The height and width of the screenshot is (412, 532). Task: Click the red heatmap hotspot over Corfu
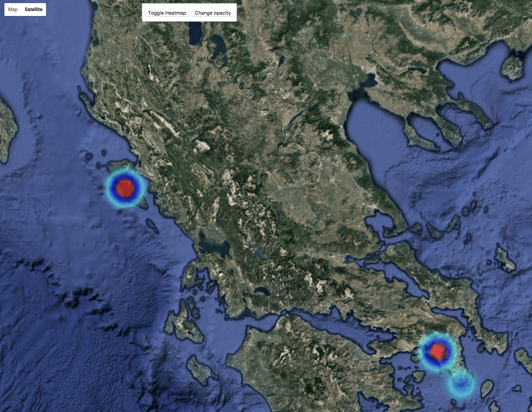pos(125,188)
